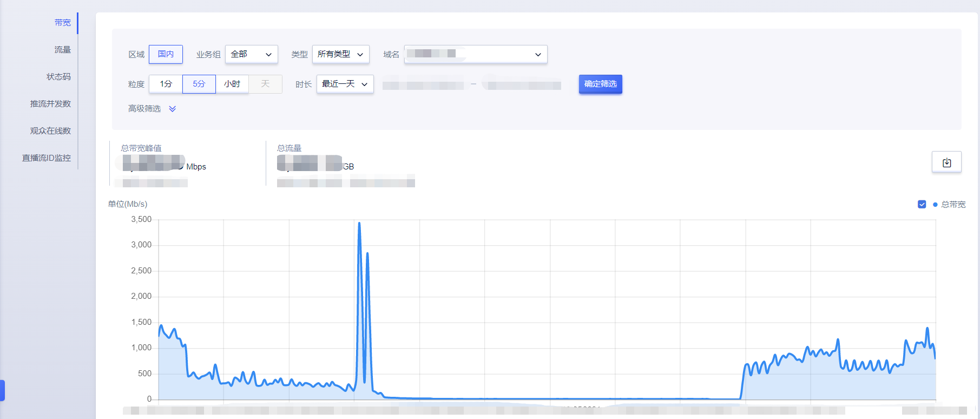Open the 观众在线数 sidebar section

(50, 131)
